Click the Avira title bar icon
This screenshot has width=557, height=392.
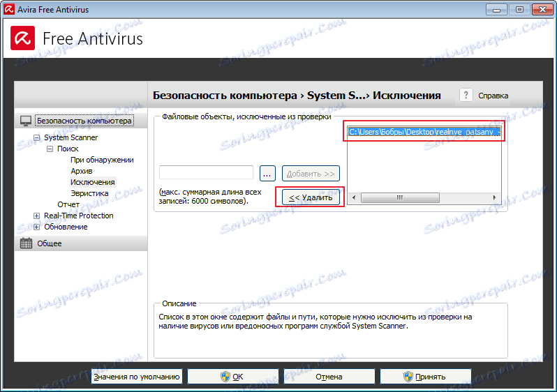(9, 9)
